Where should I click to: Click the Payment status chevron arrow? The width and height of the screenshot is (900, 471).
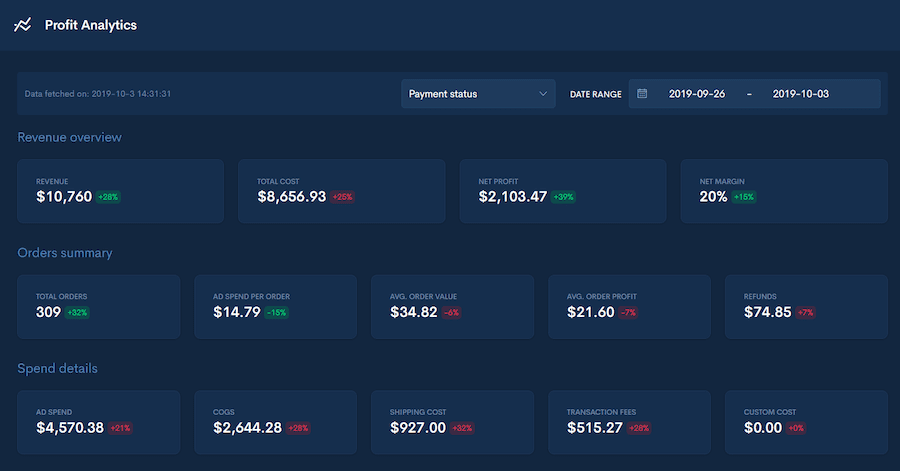[x=543, y=94]
